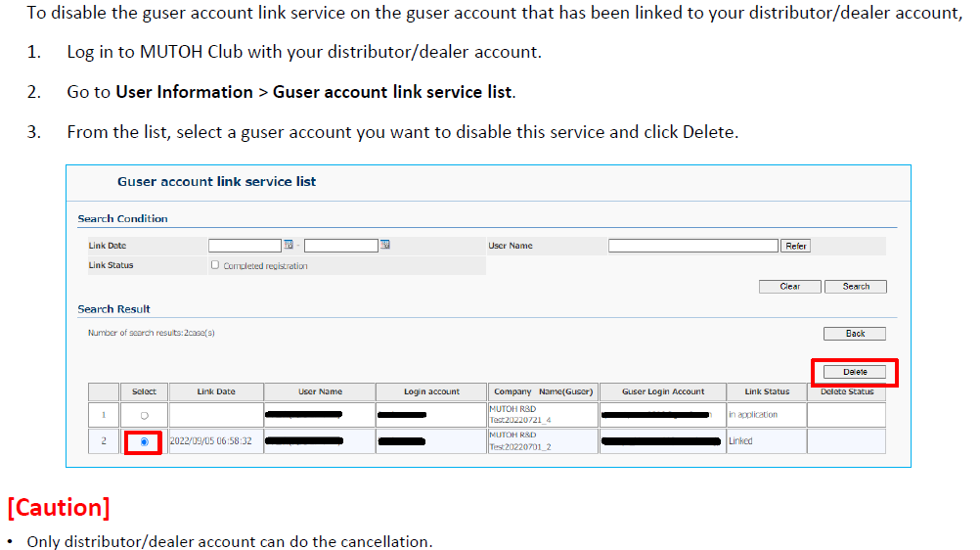This screenshot has height=550, width=980.
Task: Click the Select column header
Action: (144, 391)
